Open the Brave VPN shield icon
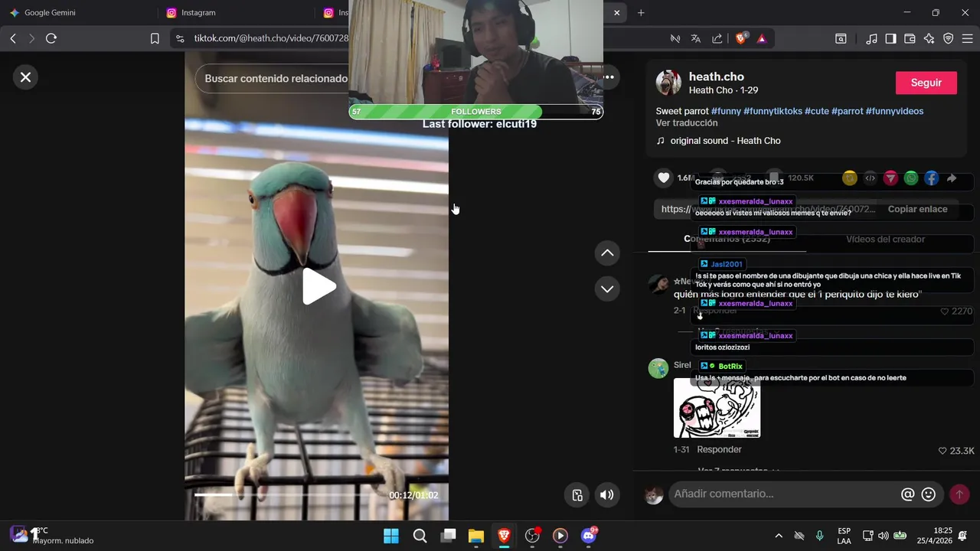980x551 pixels. coord(949,38)
